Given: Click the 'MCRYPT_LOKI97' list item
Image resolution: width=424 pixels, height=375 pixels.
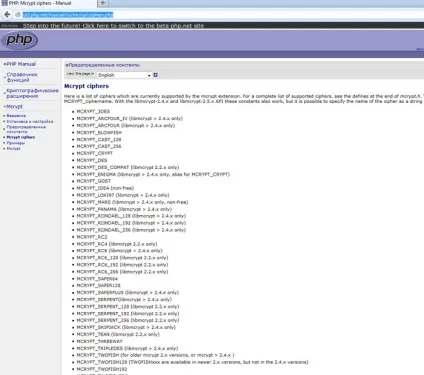Looking at the screenshot, I should (x=123, y=195).
